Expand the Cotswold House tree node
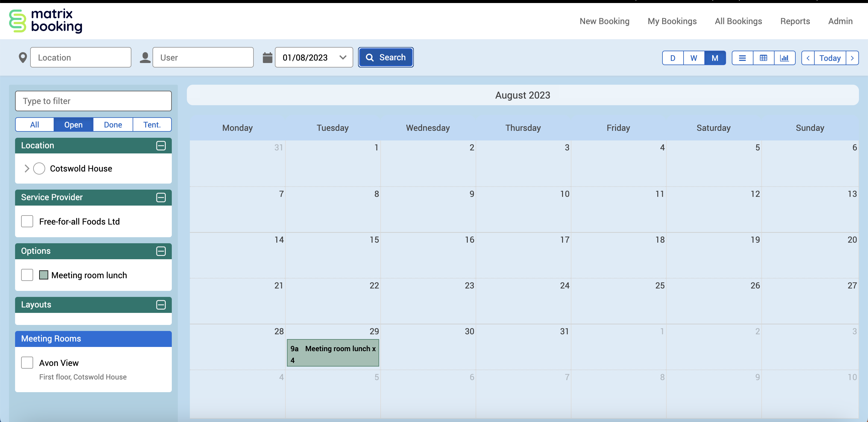Image resolution: width=868 pixels, height=422 pixels. click(x=27, y=168)
